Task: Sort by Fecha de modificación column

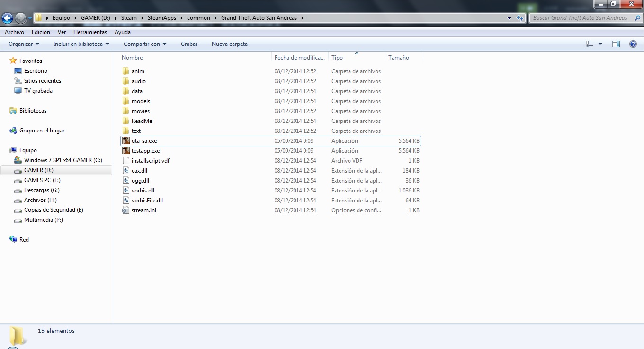Action: [x=300, y=58]
